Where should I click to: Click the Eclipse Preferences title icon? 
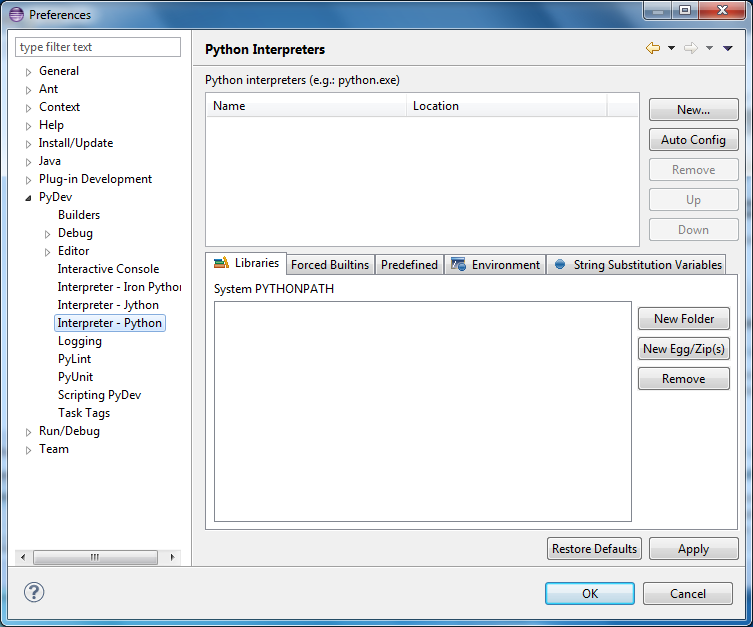point(16,14)
